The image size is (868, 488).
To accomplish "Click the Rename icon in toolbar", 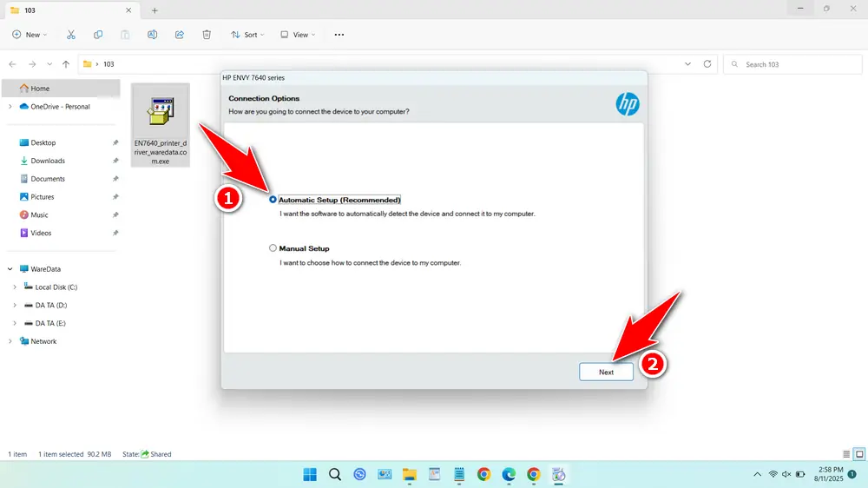I will point(152,35).
